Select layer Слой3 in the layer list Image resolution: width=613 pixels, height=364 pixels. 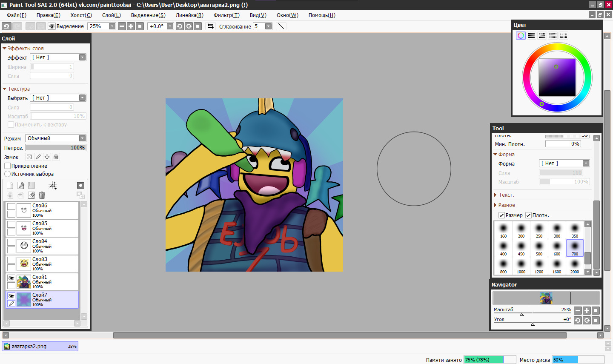coord(47,264)
